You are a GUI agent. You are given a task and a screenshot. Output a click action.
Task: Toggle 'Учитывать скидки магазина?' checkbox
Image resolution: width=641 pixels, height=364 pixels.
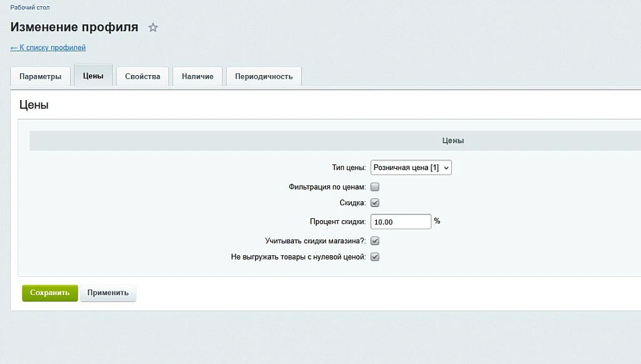coord(375,241)
